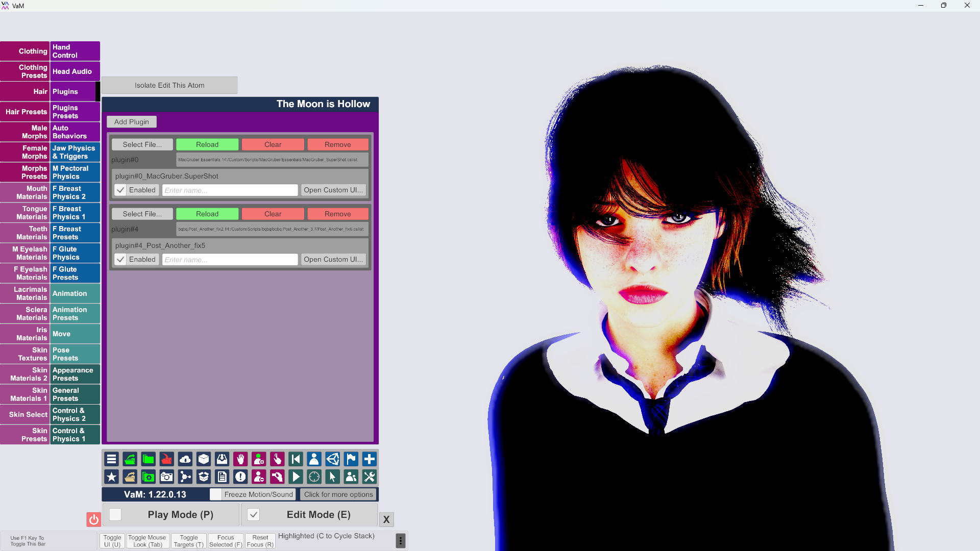Click the plain green folder icon

(x=148, y=459)
